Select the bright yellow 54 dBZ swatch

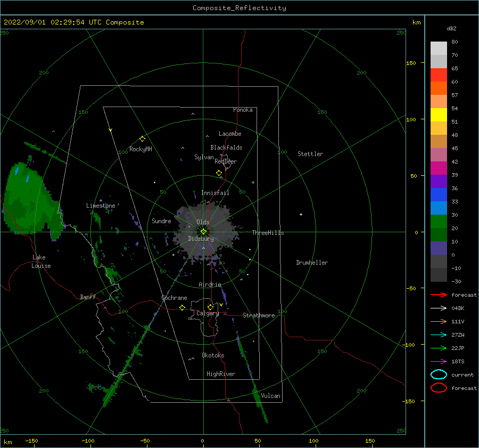point(439,115)
